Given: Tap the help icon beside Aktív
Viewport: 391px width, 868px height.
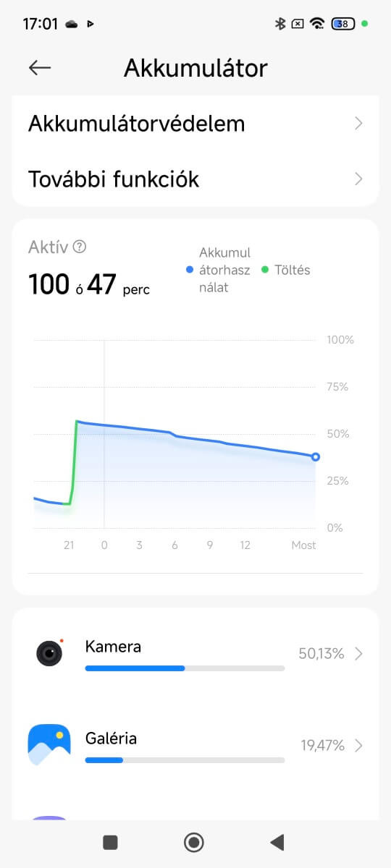Looking at the screenshot, I should 80,247.
